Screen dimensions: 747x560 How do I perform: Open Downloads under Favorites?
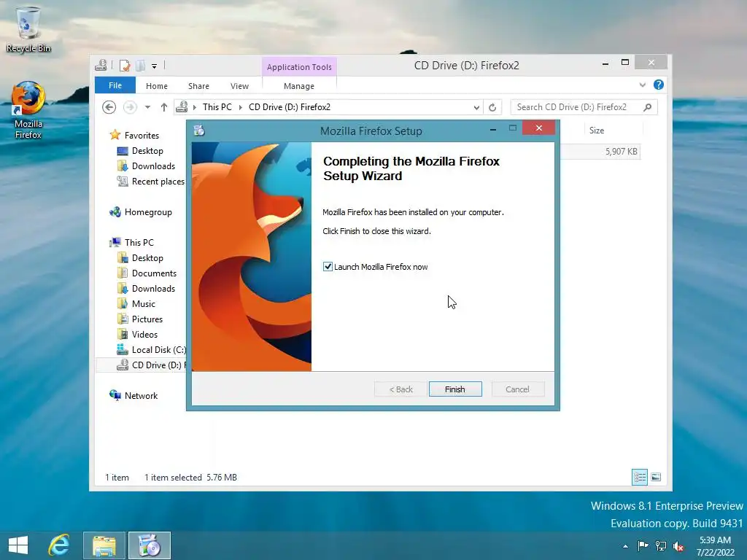point(153,166)
